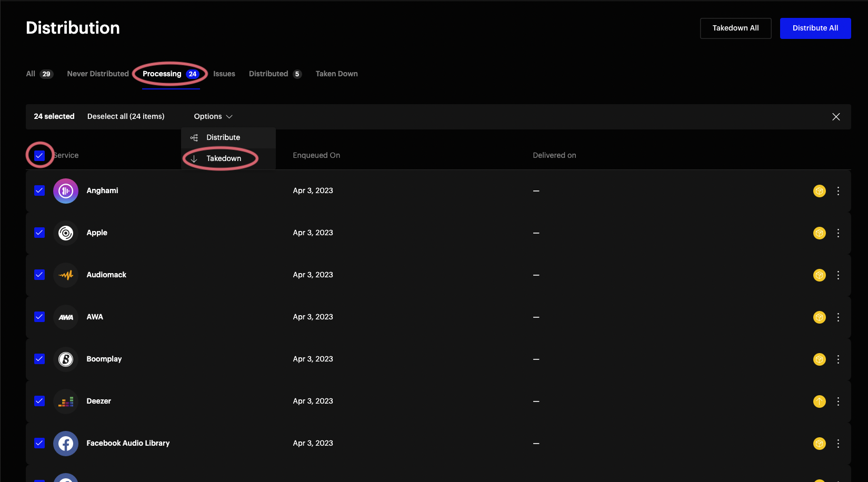Click the Apr 3, 2023 date for AWA
The height and width of the screenshot is (482, 868).
(313, 317)
